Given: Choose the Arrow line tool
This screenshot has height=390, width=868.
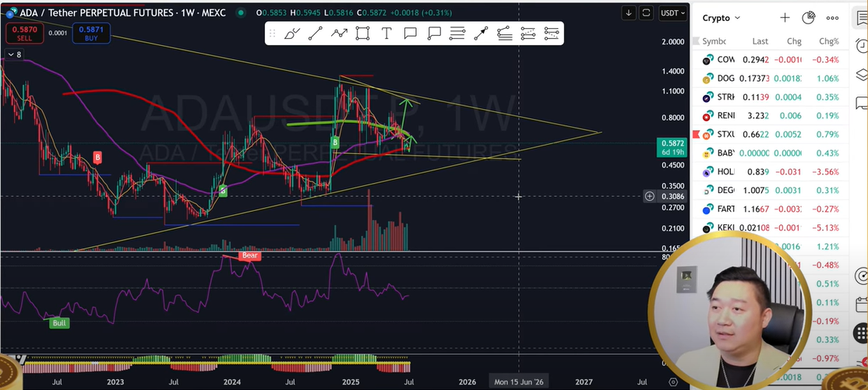Looking at the screenshot, I should pos(481,33).
